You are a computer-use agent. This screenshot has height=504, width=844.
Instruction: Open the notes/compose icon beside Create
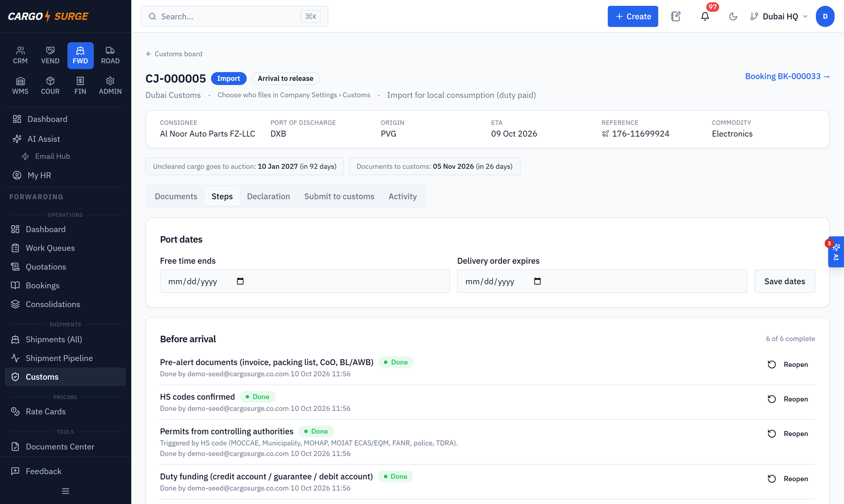[x=676, y=16]
